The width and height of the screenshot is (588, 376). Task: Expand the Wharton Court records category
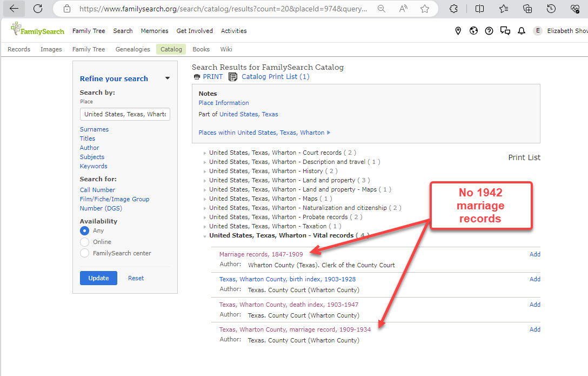pos(205,153)
